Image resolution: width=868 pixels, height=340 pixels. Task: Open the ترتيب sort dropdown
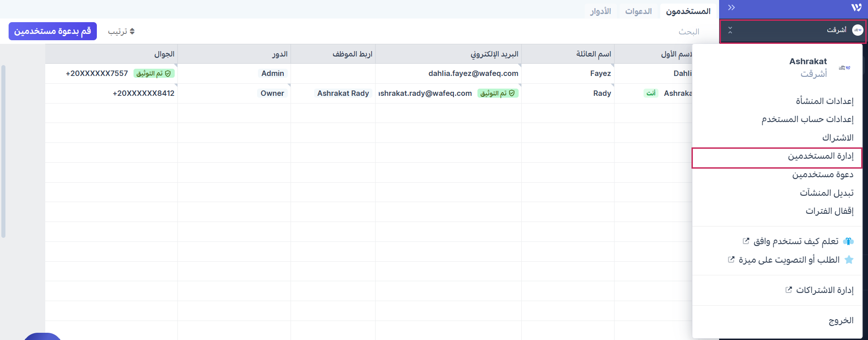click(121, 32)
